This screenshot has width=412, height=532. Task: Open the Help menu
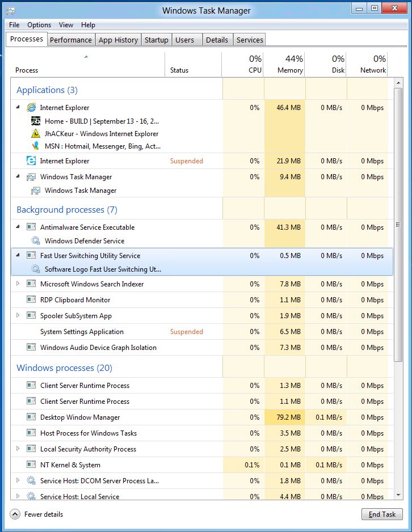[x=88, y=25]
